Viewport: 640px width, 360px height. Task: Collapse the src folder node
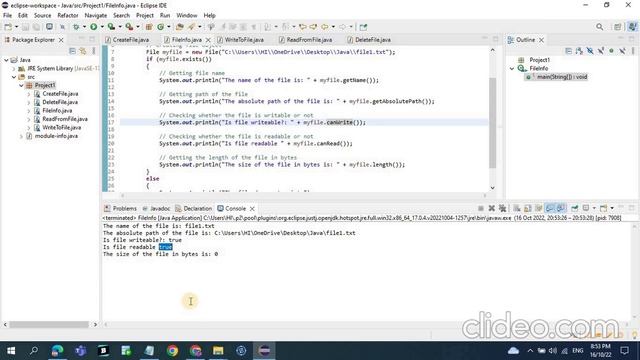click(14, 77)
